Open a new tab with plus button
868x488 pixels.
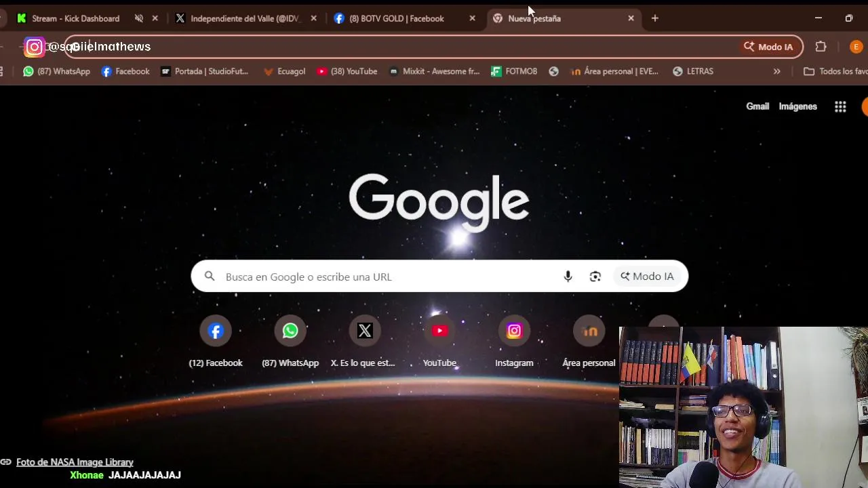(x=655, y=18)
